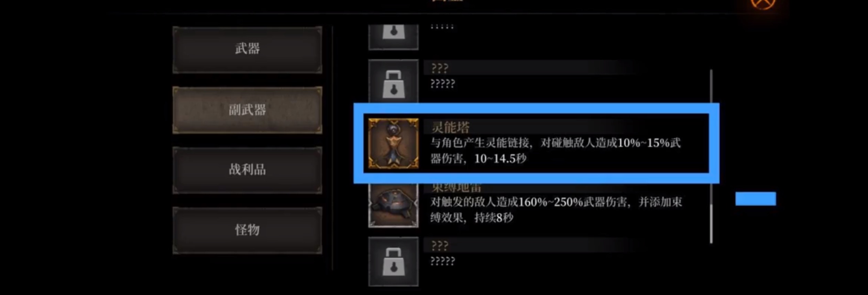
Task: Click the ????? text of the entry above 灵能塔
Action: click(443, 83)
